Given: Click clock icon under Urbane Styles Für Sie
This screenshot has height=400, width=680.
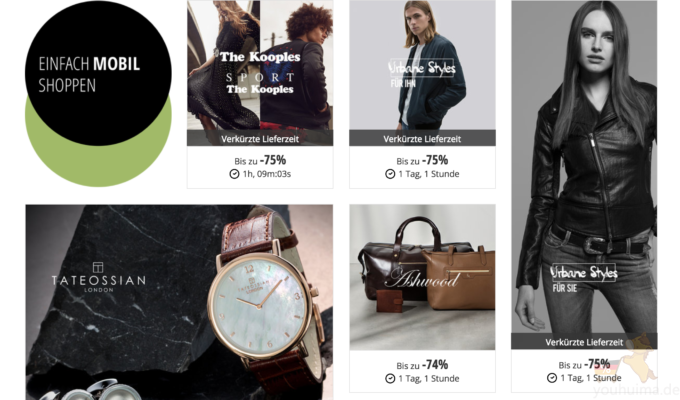Looking at the screenshot, I should click(552, 378).
